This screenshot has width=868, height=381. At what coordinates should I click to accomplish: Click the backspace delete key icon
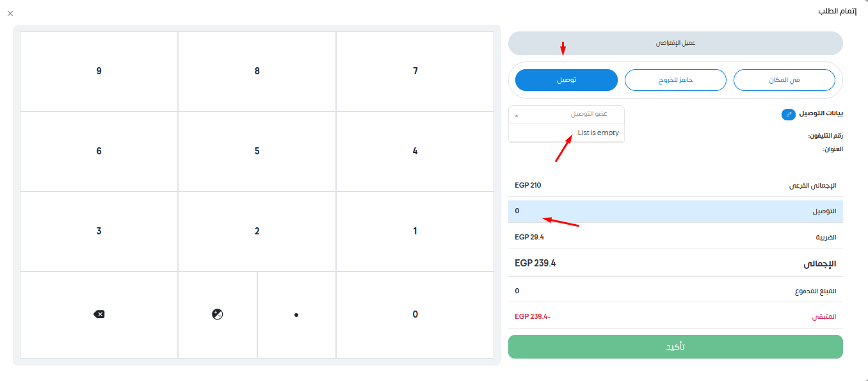(99, 314)
